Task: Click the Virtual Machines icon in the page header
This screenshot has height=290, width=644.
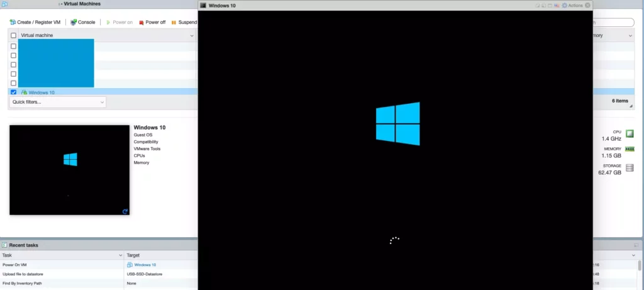Action: (4, 4)
